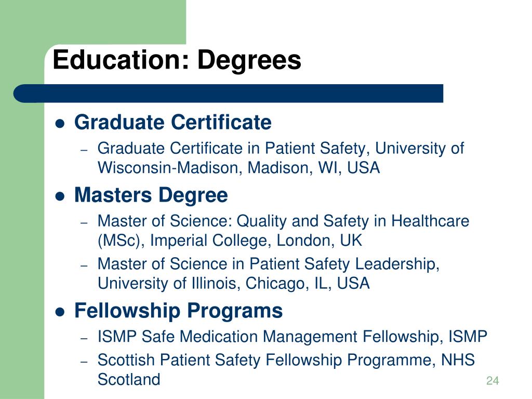Viewport: 532px width, 399px height.
Task: Click the Scottish Patient Safety Fellowship Programme entry
Action: (286, 369)
